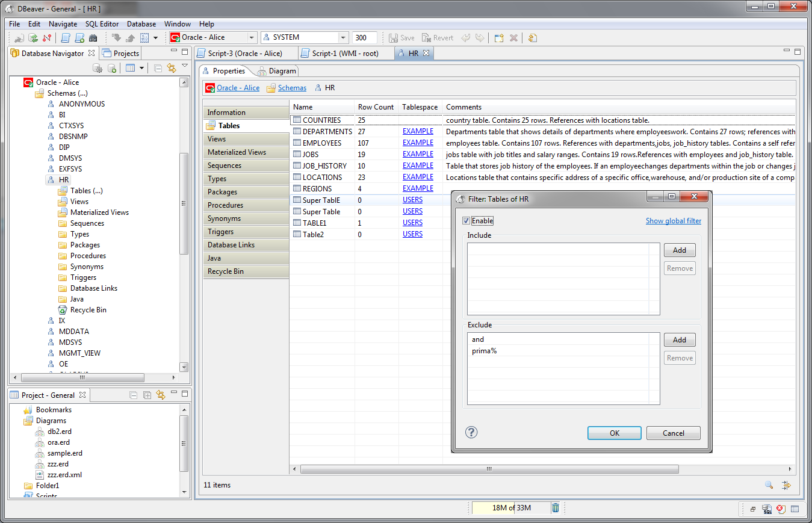Open the SYSTEM schema dropdown
The width and height of the screenshot is (812, 523).
[x=342, y=37]
